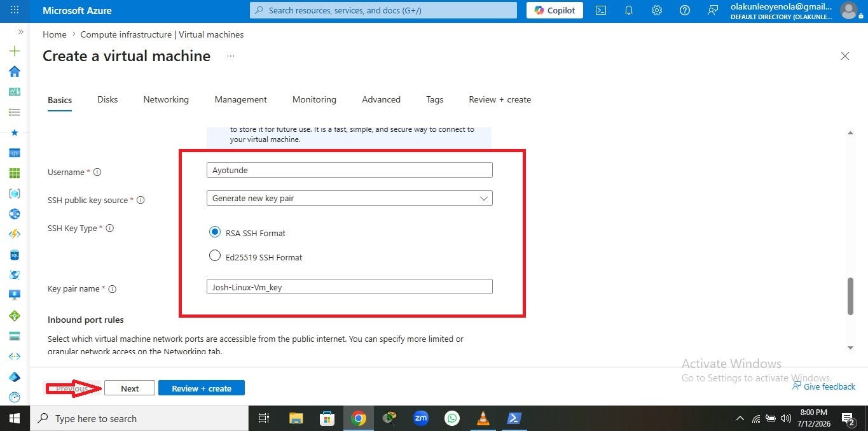Open Chrome from the taskbar

point(359,418)
